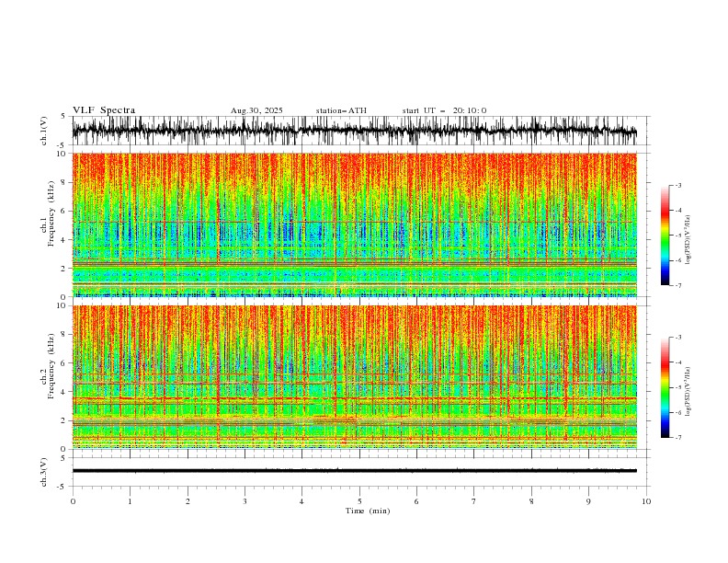Click the "station=ATH" label

[341, 110]
